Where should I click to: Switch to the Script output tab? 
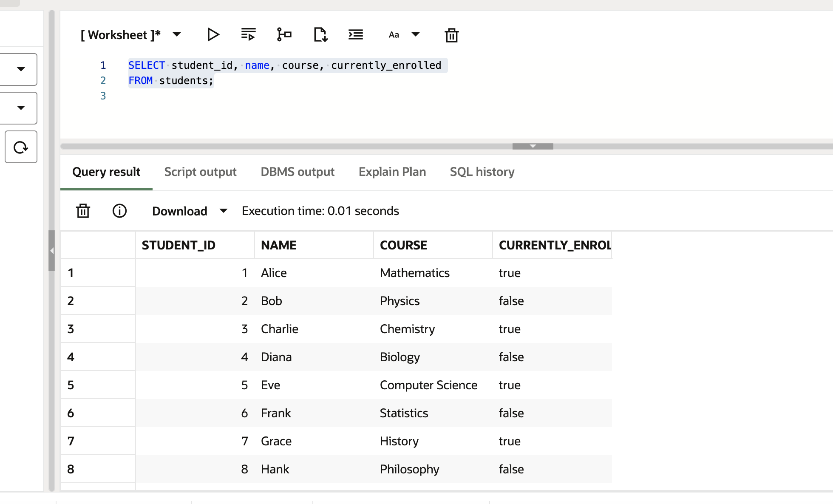point(200,172)
